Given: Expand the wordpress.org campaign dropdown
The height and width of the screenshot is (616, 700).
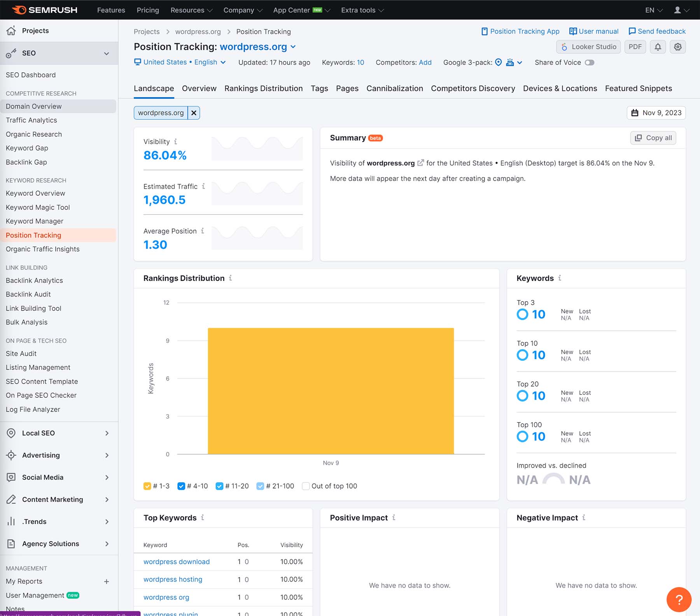Looking at the screenshot, I should pos(294,47).
